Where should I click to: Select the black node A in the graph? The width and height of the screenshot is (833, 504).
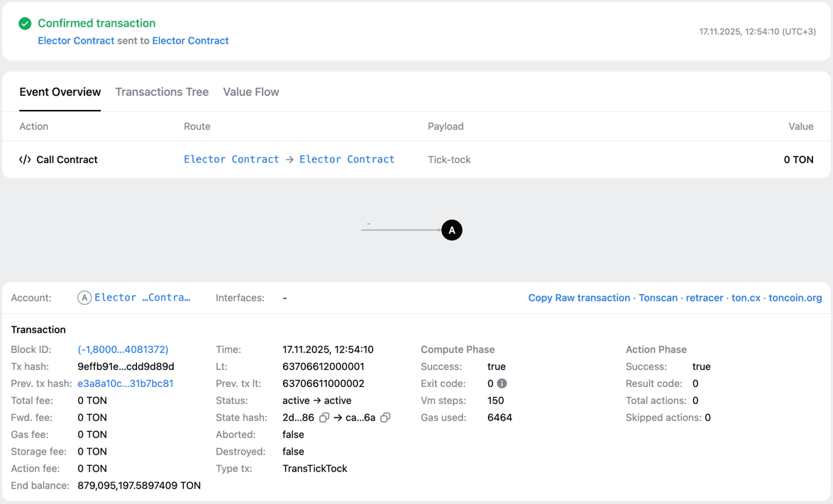point(451,230)
